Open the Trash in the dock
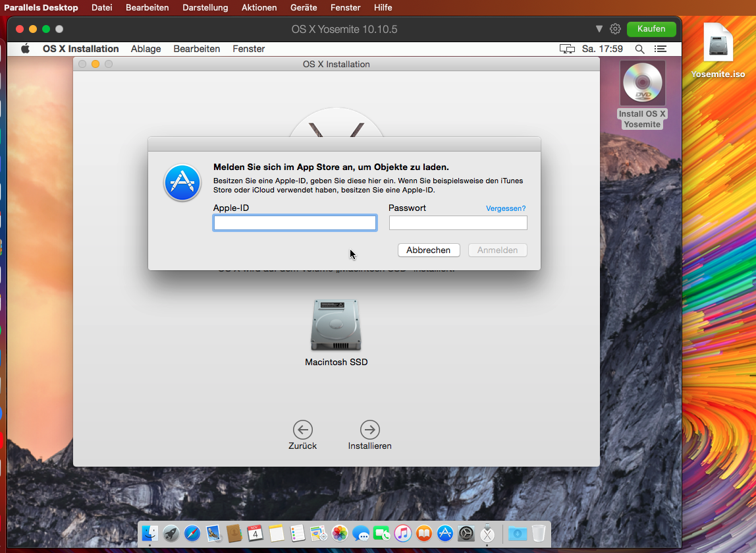Viewport: 756px width, 553px height. point(539,533)
